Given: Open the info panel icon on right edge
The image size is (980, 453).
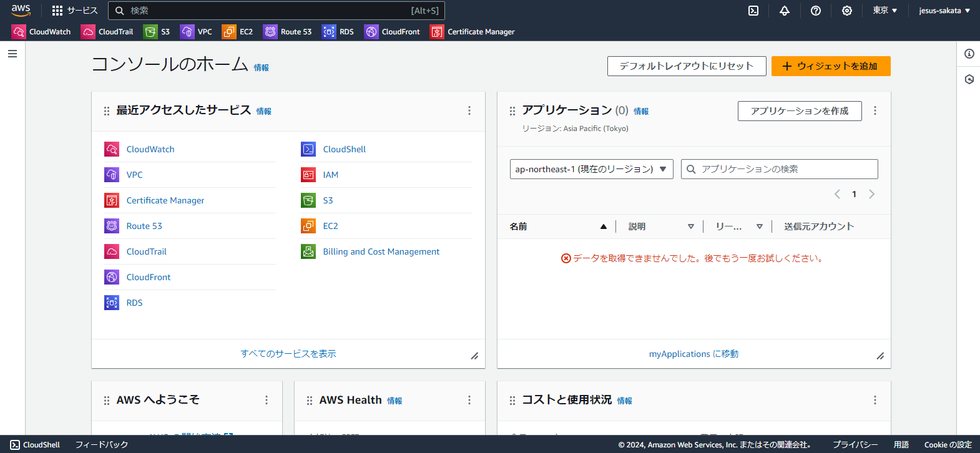Looking at the screenshot, I should 969,54.
